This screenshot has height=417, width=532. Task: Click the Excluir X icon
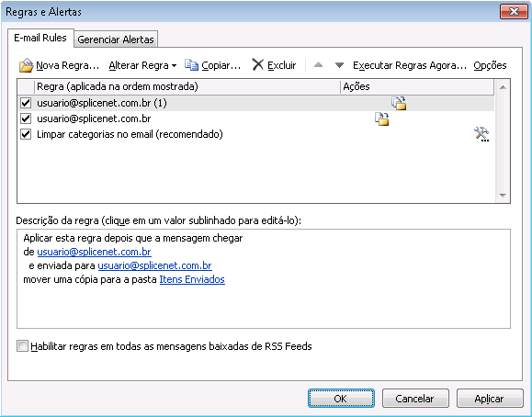tap(258, 64)
